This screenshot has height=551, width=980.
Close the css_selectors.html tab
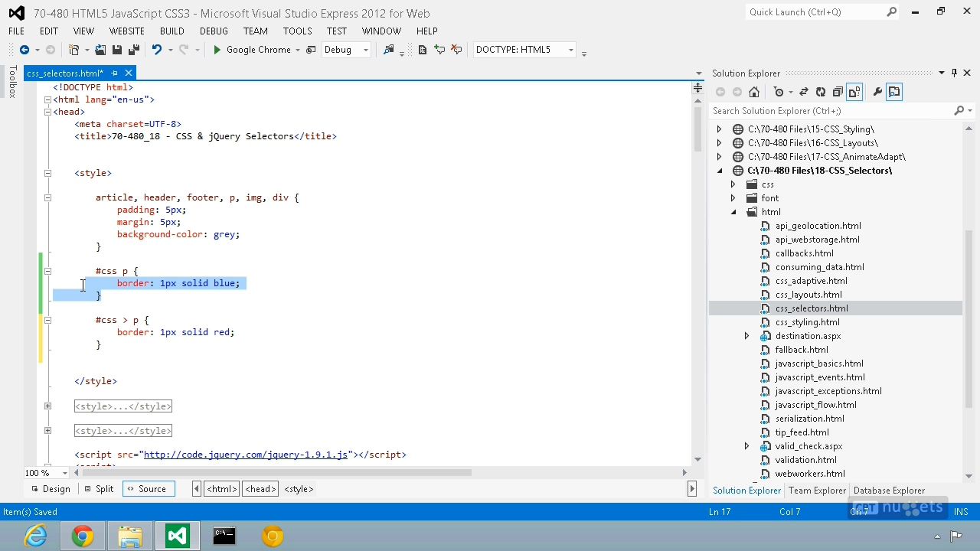click(128, 73)
